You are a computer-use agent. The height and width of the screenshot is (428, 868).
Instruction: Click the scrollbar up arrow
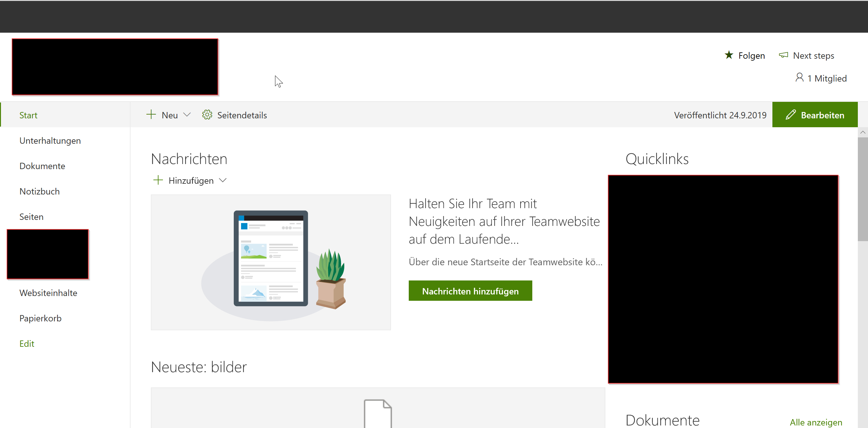(863, 132)
